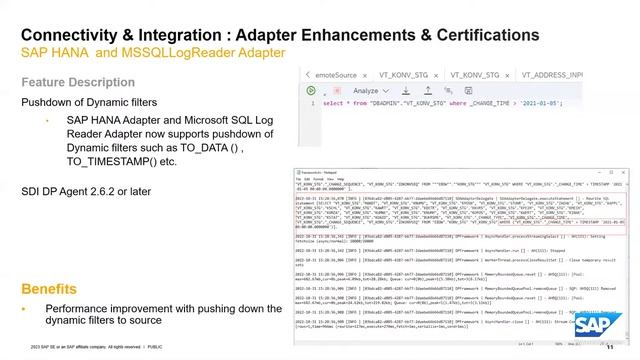
Task: Open the Format menu in Notepad
Action: pyautogui.click(x=318, y=179)
